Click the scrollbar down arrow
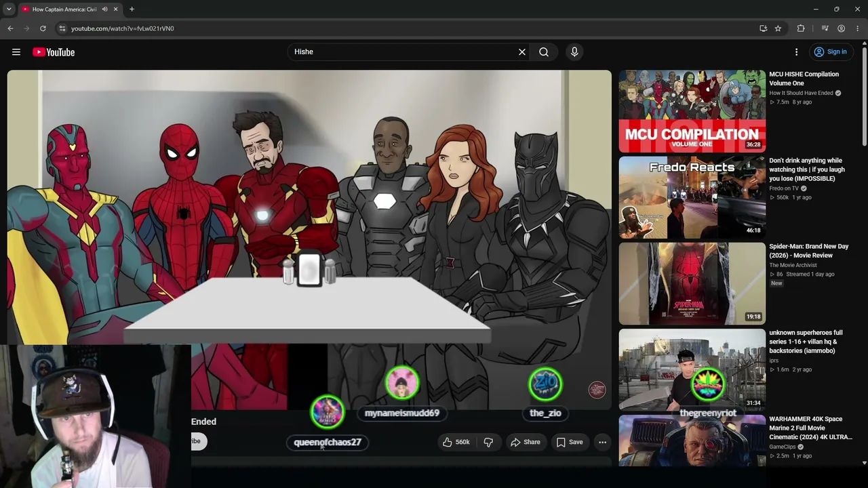The width and height of the screenshot is (868, 488). 864,463
